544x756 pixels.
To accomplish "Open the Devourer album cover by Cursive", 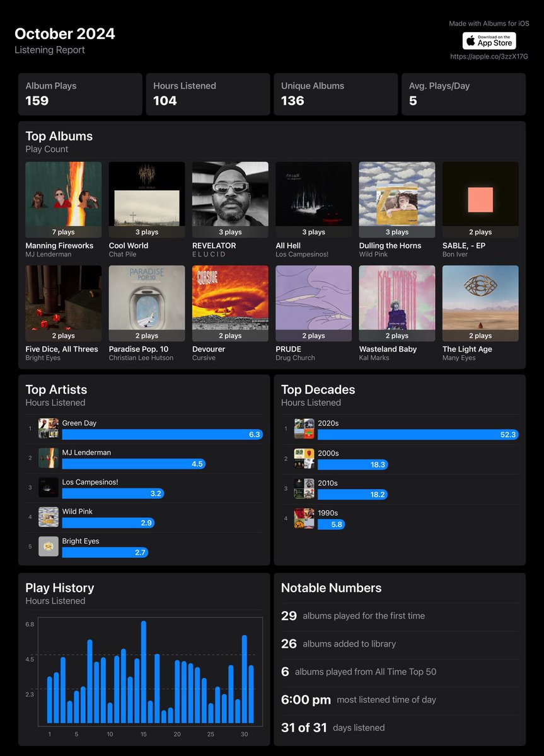I will 230,303.
